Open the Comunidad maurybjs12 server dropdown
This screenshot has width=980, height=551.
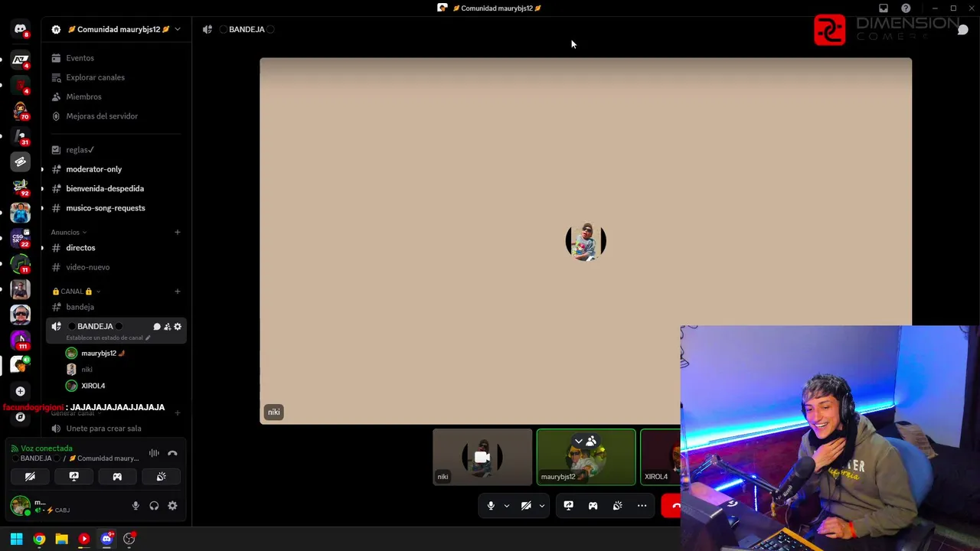(x=178, y=29)
